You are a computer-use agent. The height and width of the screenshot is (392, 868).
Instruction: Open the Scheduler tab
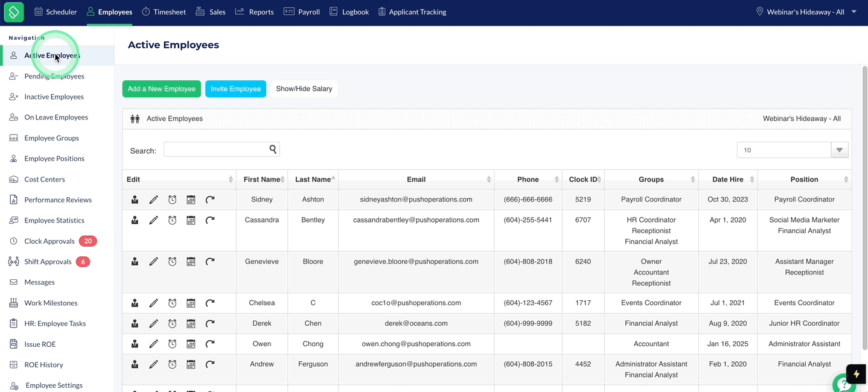click(x=56, y=11)
